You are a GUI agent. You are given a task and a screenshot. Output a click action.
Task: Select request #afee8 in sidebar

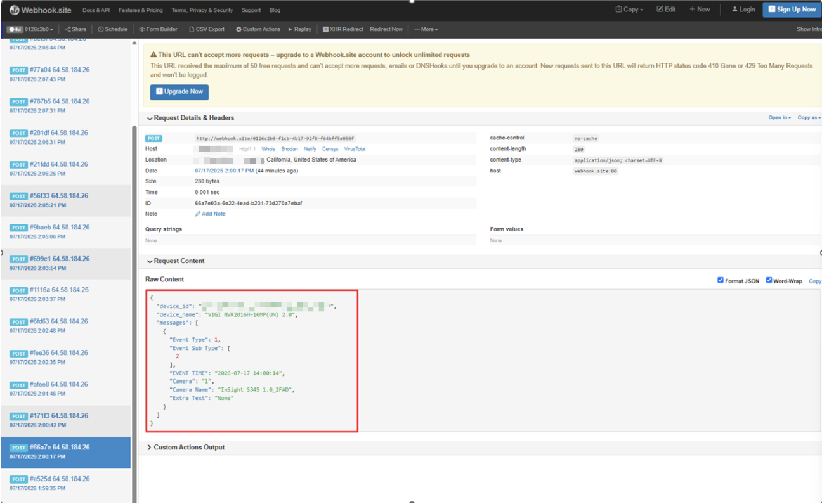point(65,388)
